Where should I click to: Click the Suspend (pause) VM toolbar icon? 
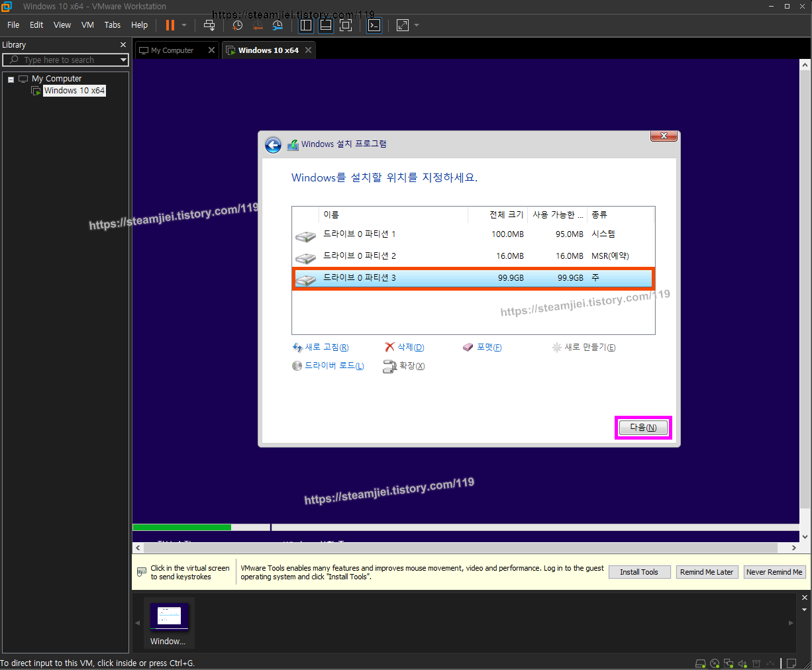tap(170, 25)
